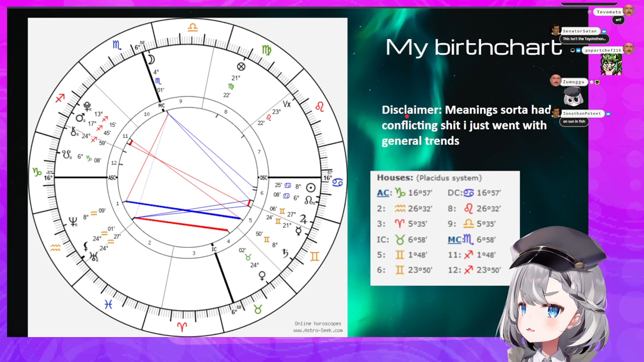This screenshot has width=644, height=362.
Task: Click the Cancer sign on the outer wheel
Action: (x=337, y=183)
